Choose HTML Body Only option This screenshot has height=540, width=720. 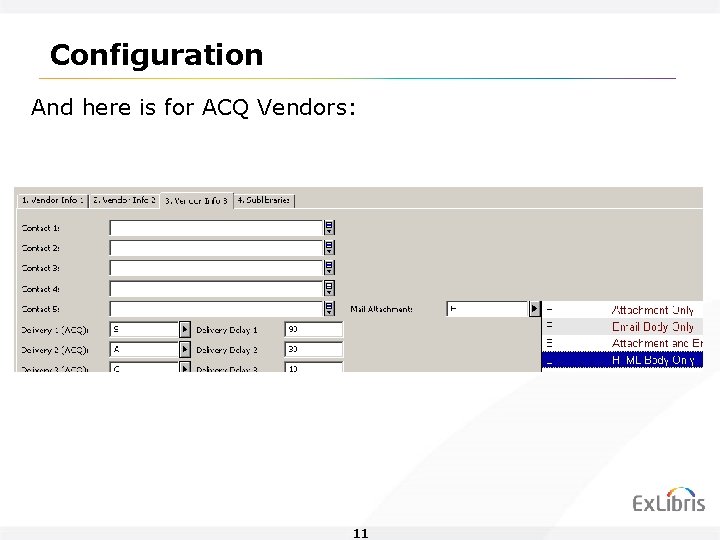point(623,360)
